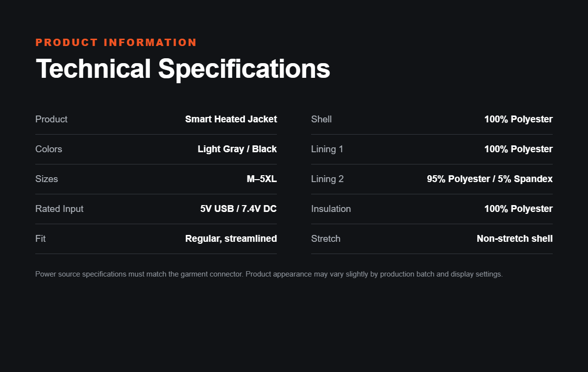
Task: Click the Smart Heated Jacket value
Action: [231, 119]
